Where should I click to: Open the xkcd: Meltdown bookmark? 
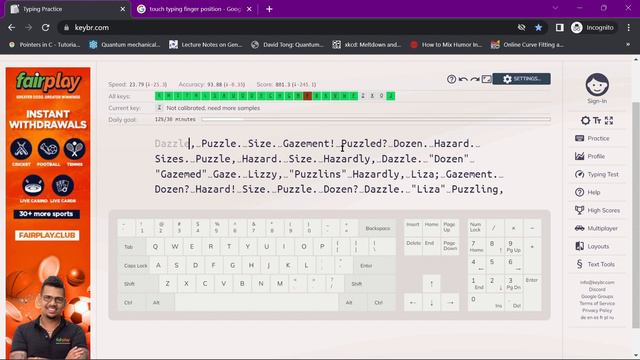367,44
